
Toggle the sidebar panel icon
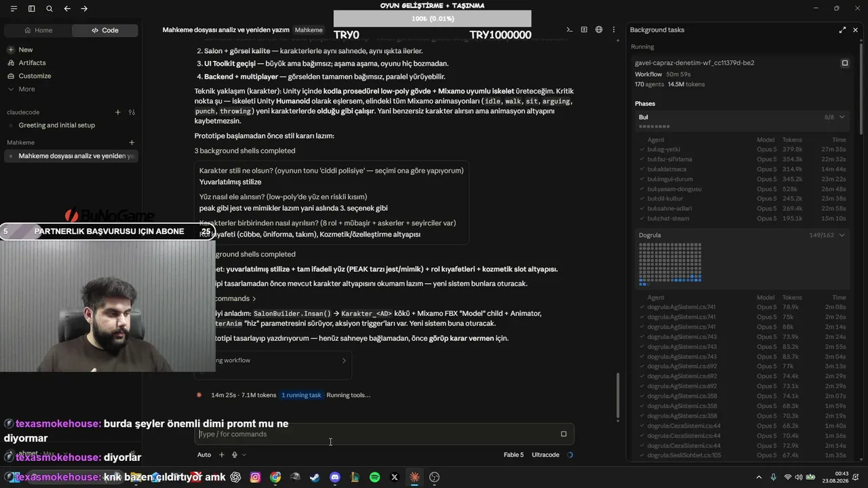[32, 9]
